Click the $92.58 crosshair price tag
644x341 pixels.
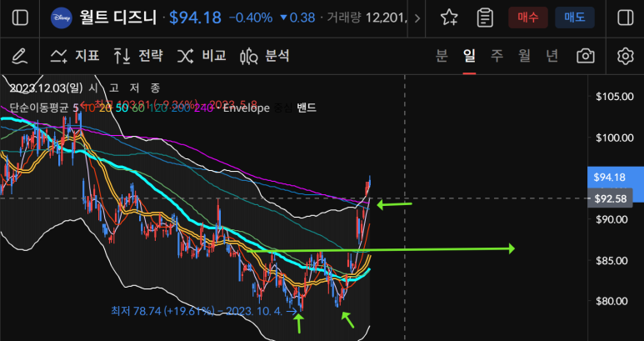pos(610,199)
